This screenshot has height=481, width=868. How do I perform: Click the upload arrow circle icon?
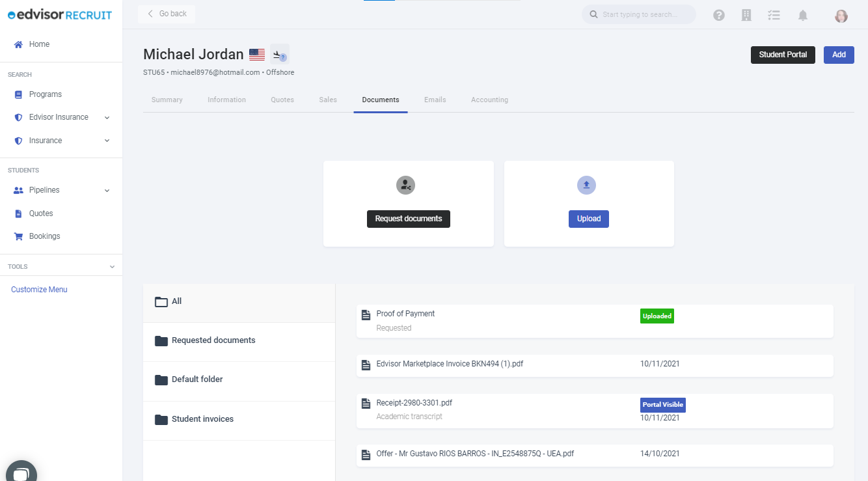(586, 185)
